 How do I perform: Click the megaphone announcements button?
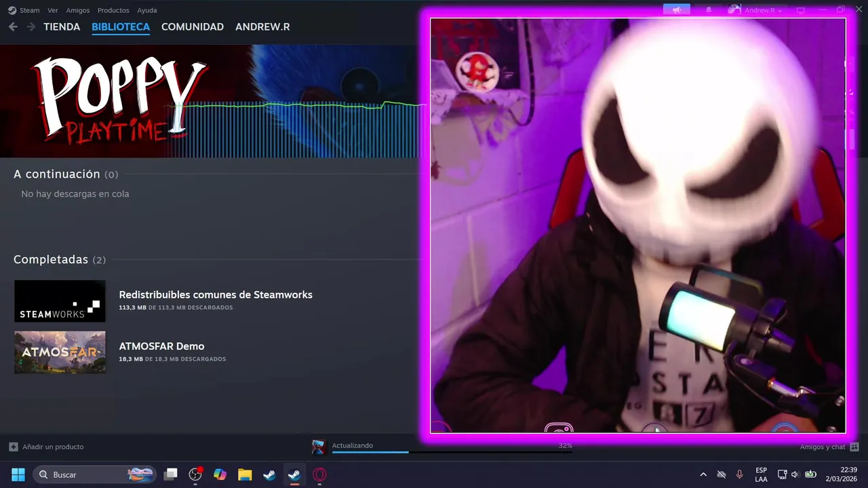(677, 9)
